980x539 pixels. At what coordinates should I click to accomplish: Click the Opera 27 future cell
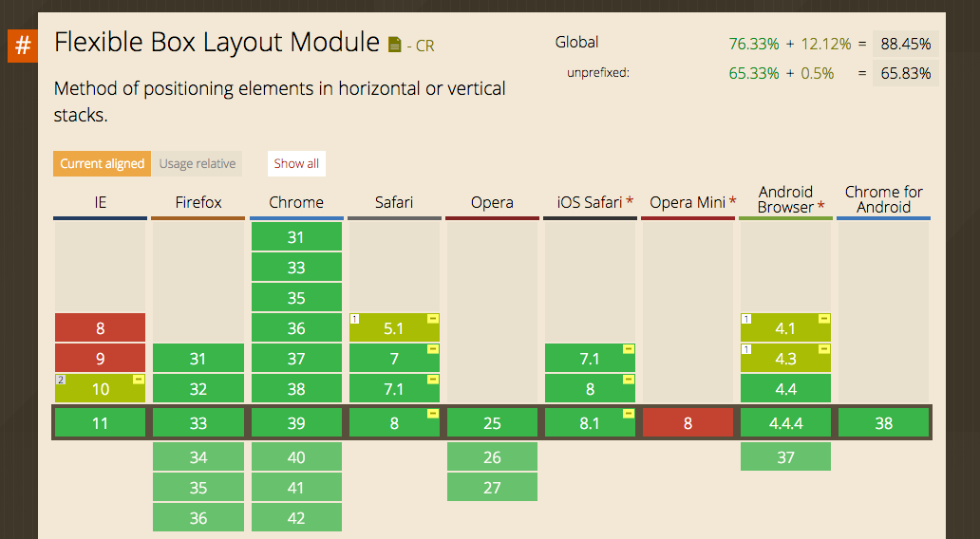click(x=492, y=487)
